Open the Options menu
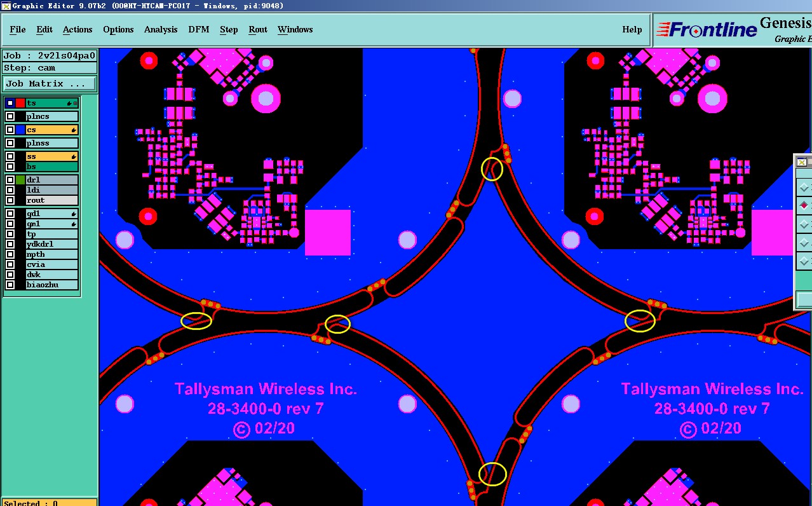The width and height of the screenshot is (812, 506). pos(118,29)
